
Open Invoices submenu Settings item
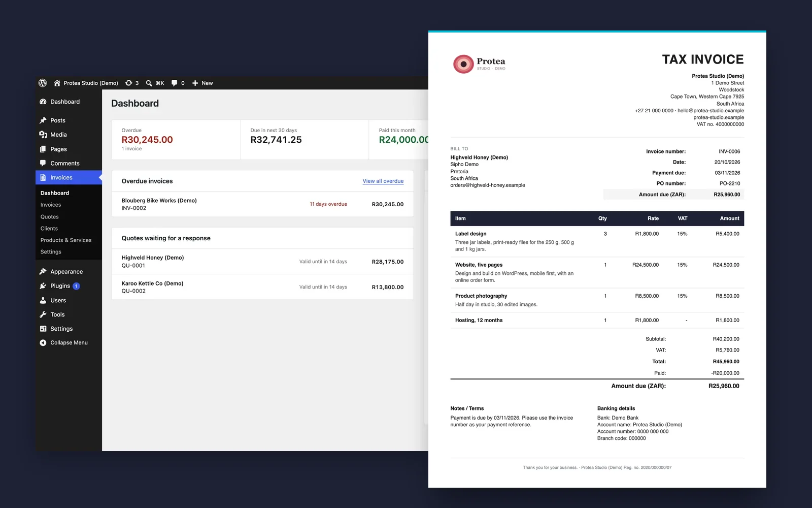(51, 251)
